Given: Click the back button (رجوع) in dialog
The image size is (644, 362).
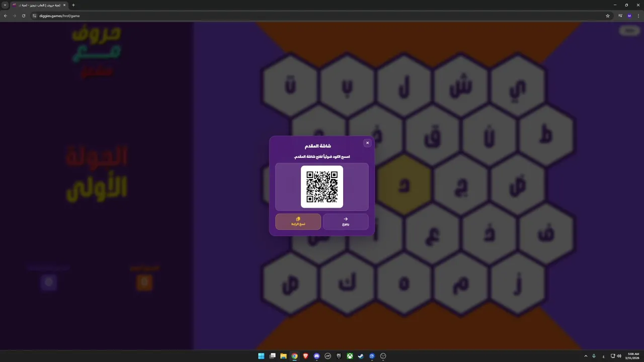Looking at the screenshot, I should pyautogui.click(x=346, y=221).
